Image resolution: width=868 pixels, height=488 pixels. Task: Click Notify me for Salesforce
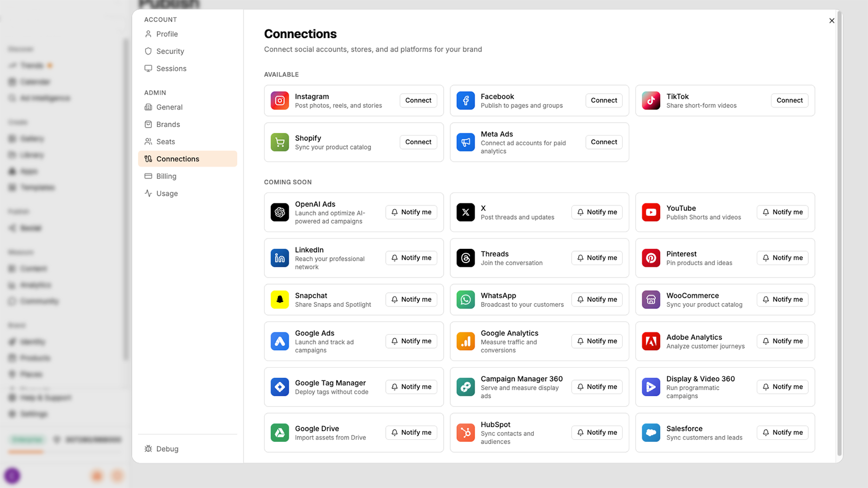click(x=782, y=433)
